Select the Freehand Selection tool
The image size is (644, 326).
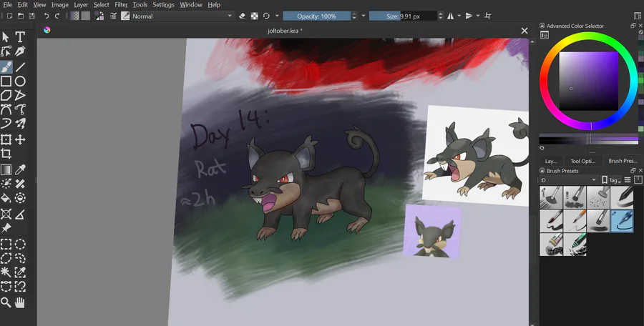click(x=20, y=258)
